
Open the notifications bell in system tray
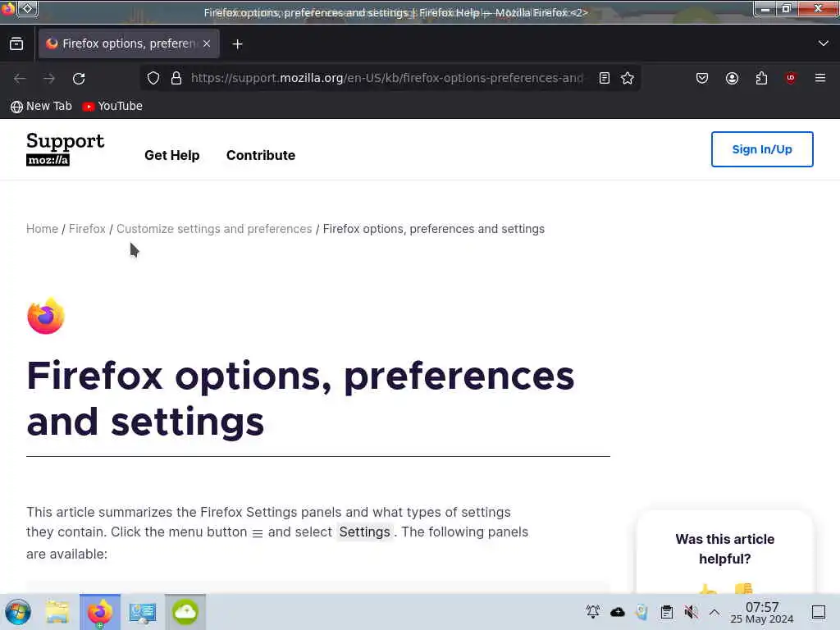(x=593, y=612)
